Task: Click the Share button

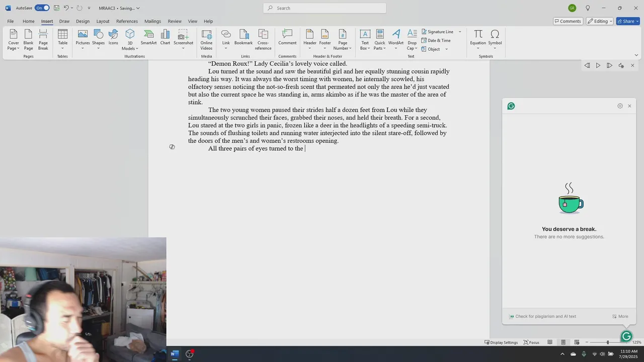Action: 627,21
